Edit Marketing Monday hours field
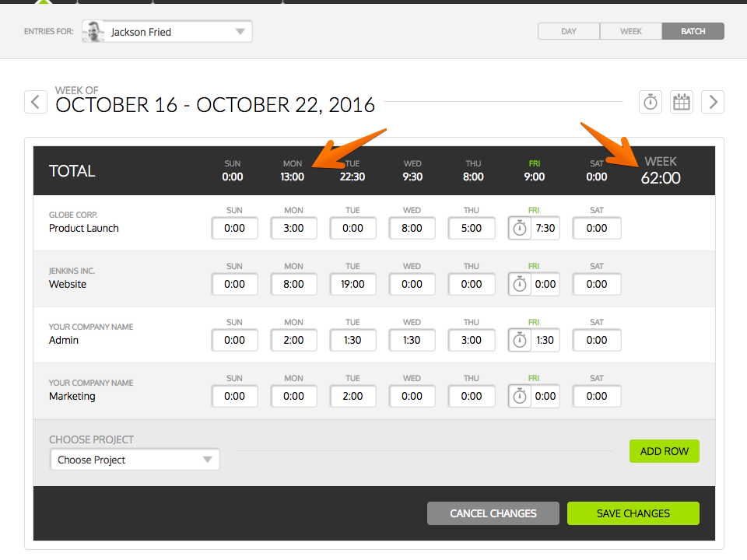747x560 pixels. click(294, 396)
